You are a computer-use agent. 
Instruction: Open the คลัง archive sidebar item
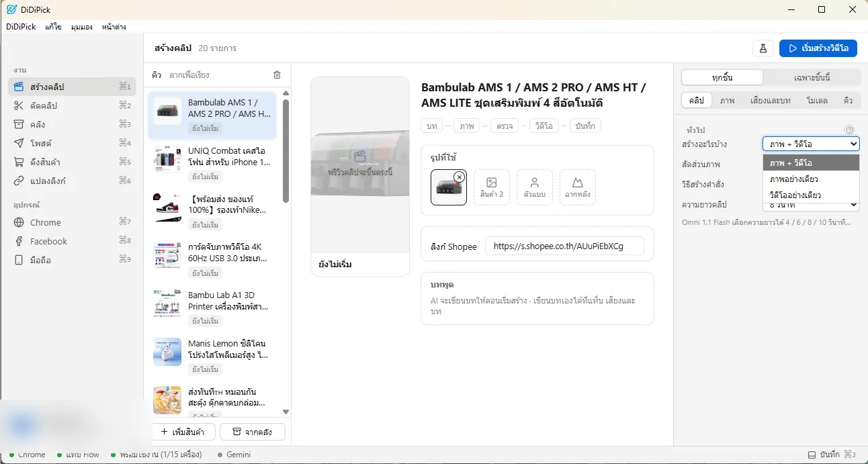tap(72, 124)
